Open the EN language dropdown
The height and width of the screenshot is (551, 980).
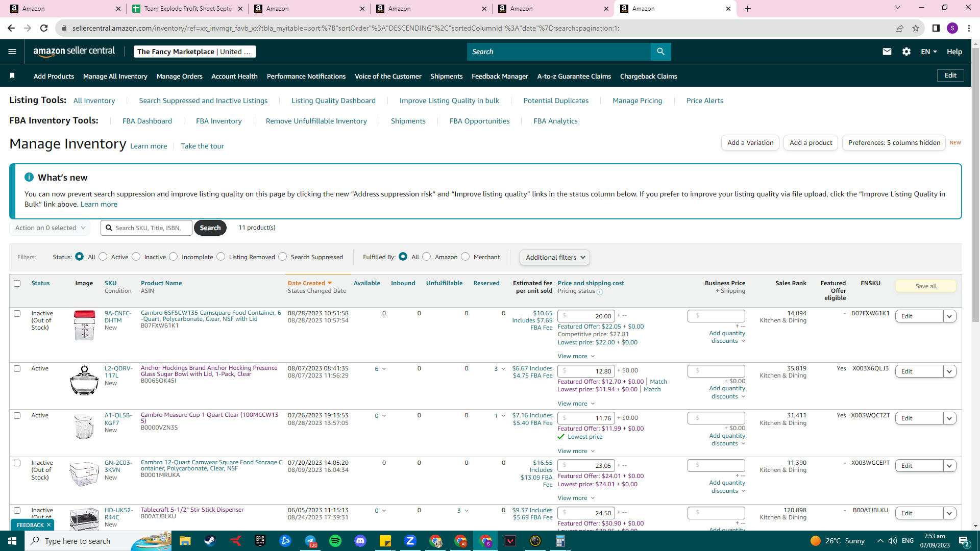tap(929, 52)
